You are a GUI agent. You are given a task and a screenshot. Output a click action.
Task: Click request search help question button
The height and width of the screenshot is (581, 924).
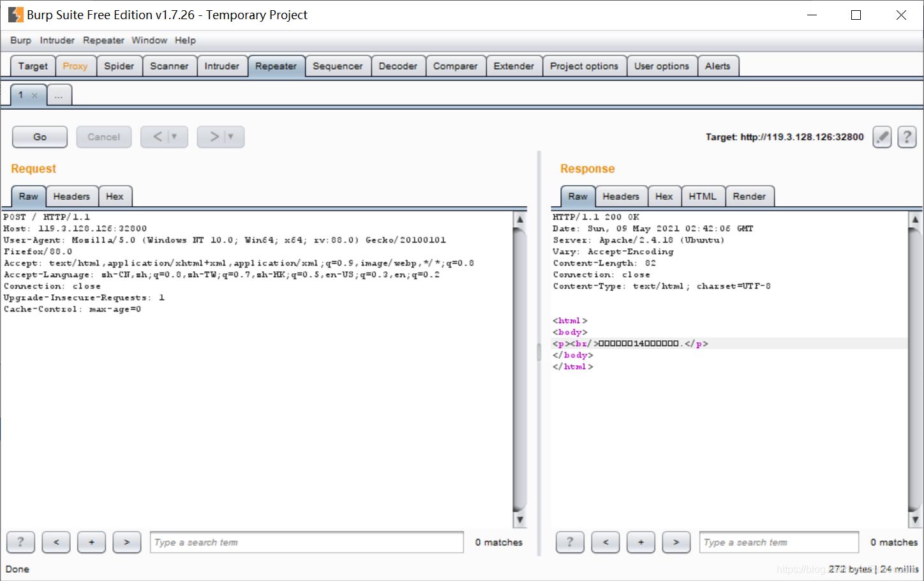[20, 542]
